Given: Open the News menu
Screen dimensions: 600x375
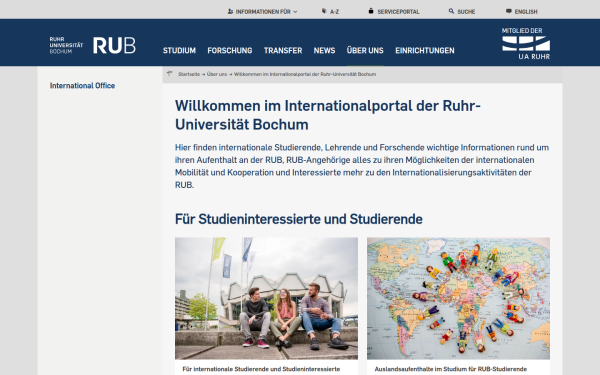Looking at the screenshot, I should point(324,51).
